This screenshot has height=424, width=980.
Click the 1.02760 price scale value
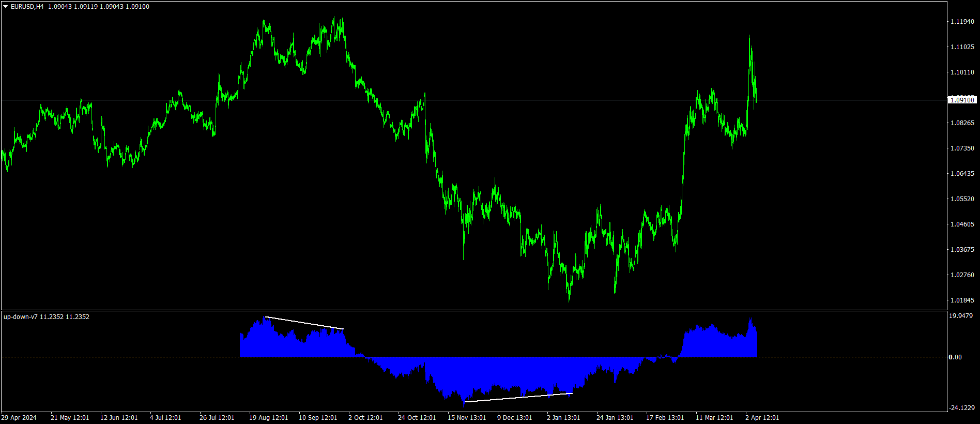tap(962, 275)
